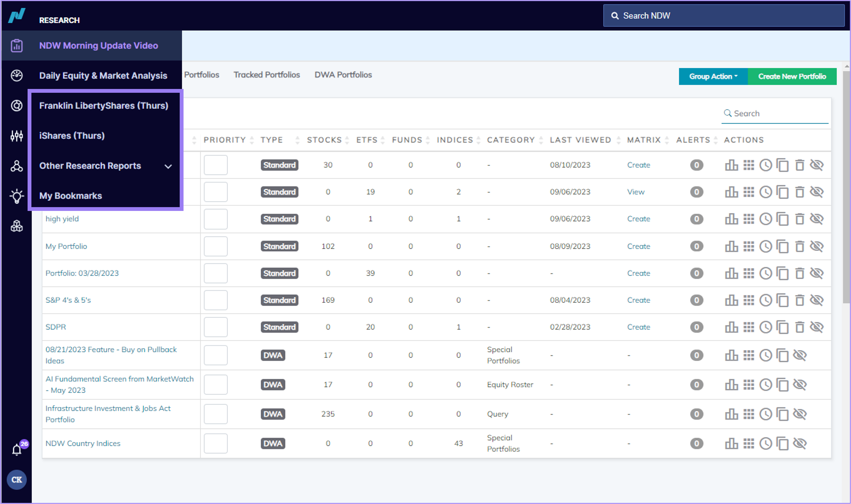The height and width of the screenshot is (504, 851).
Task: Open grid icon in Portfolio: 03/28/2023 row
Action: click(x=748, y=273)
